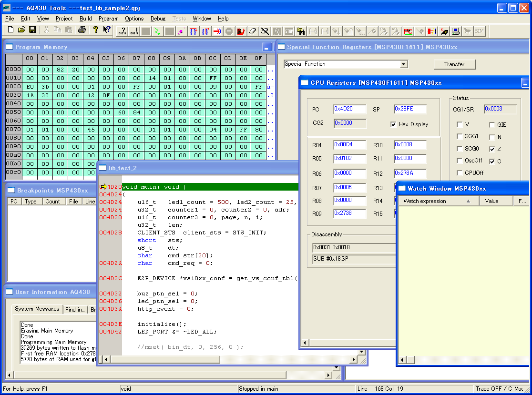Click the 'initialize();' line in code
This screenshot has width=532, height=395.
(x=162, y=324)
